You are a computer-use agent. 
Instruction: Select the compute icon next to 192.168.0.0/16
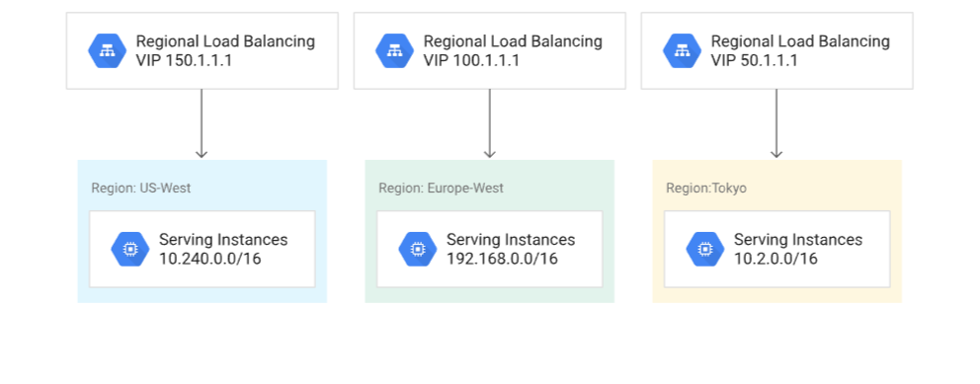(x=418, y=249)
